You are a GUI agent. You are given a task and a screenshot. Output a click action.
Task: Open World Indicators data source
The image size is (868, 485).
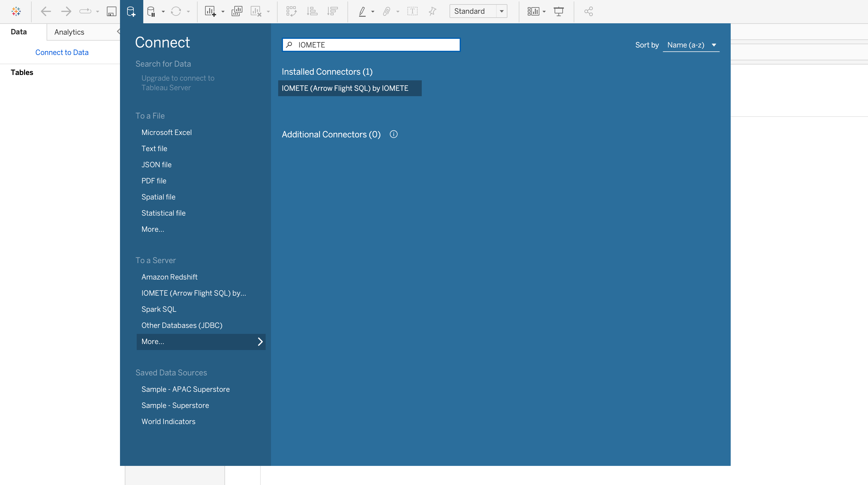[168, 422]
